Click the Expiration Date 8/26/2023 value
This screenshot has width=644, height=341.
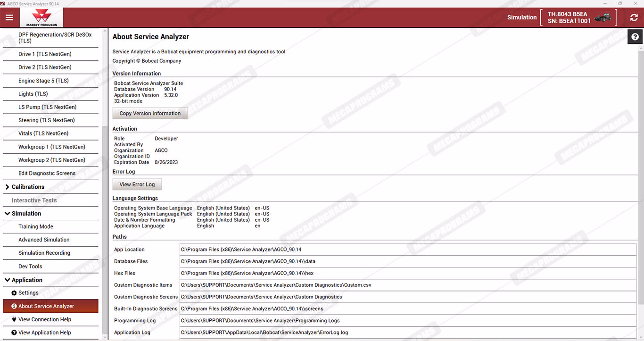(166, 162)
